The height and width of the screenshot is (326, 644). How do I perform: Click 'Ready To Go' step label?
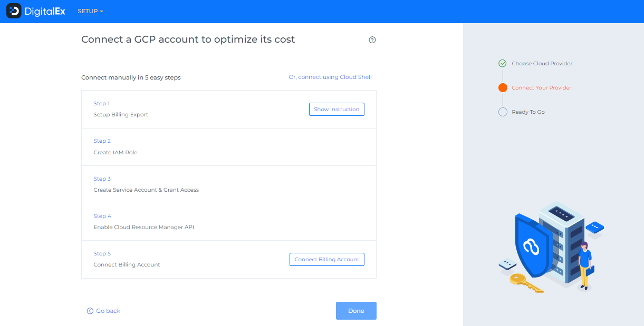(528, 112)
